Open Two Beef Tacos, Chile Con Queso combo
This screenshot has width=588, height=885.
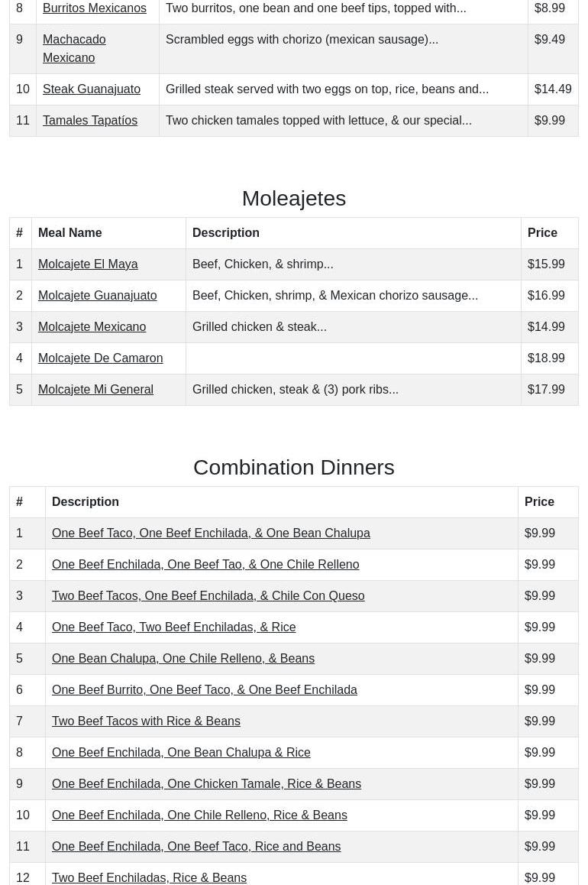(208, 595)
